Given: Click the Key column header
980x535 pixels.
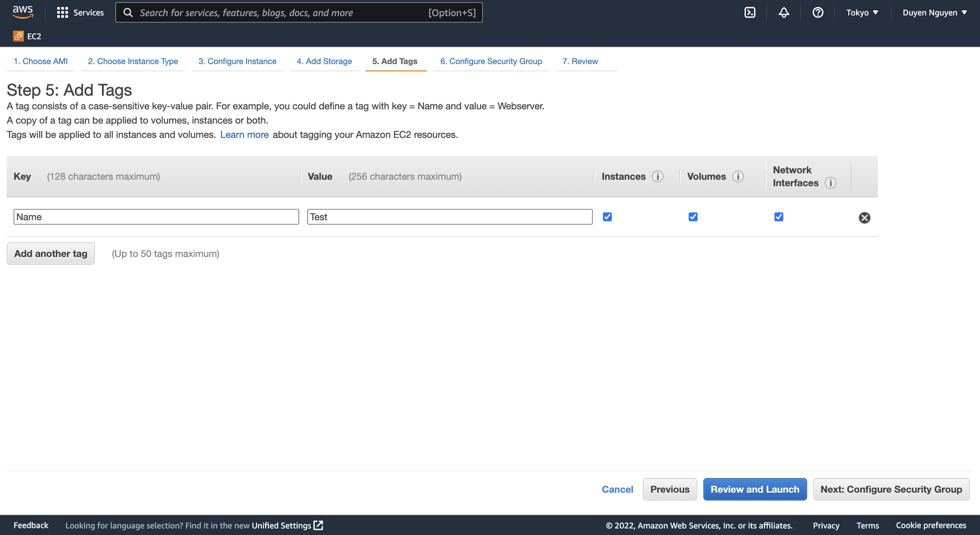Looking at the screenshot, I should coord(23,176).
